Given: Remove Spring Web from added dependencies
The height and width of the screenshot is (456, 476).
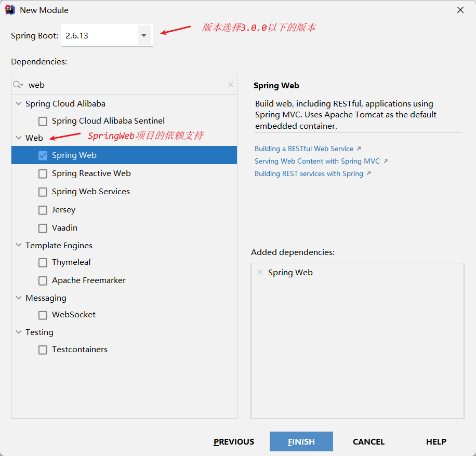Looking at the screenshot, I should (260, 272).
